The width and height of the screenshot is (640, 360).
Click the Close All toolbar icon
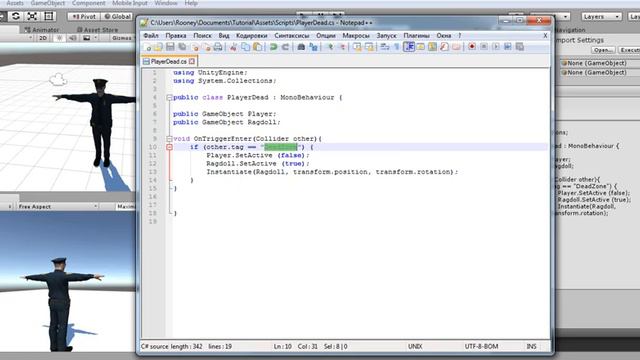(207, 47)
